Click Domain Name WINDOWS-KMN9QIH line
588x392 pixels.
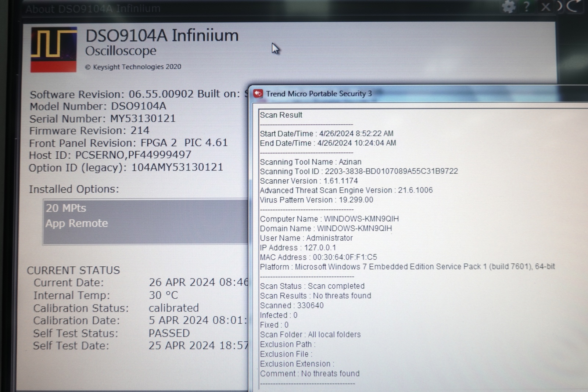[326, 229]
